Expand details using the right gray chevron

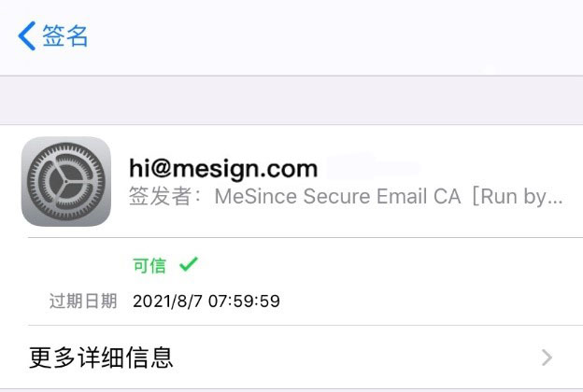547,357
